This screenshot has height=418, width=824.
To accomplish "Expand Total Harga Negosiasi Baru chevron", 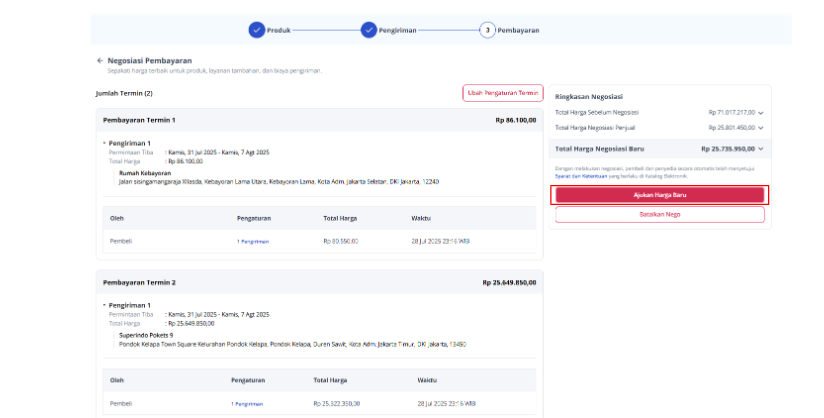I will click(760, 149).
